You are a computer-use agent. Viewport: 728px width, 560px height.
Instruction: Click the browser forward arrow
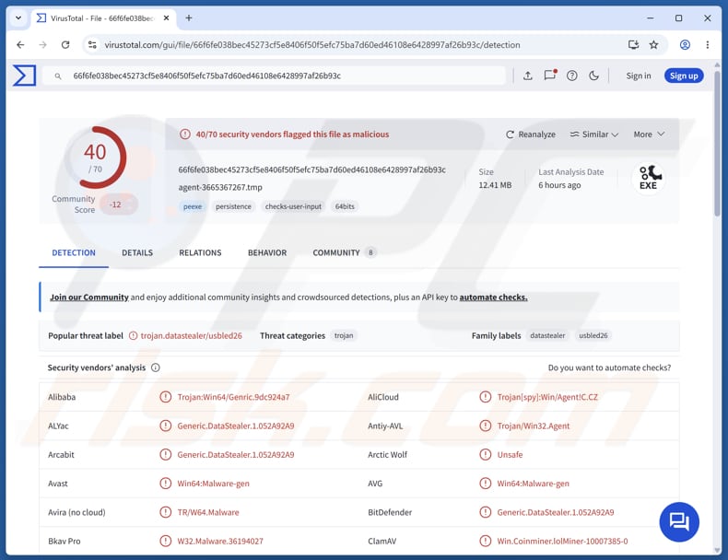(x=42, y=44)
